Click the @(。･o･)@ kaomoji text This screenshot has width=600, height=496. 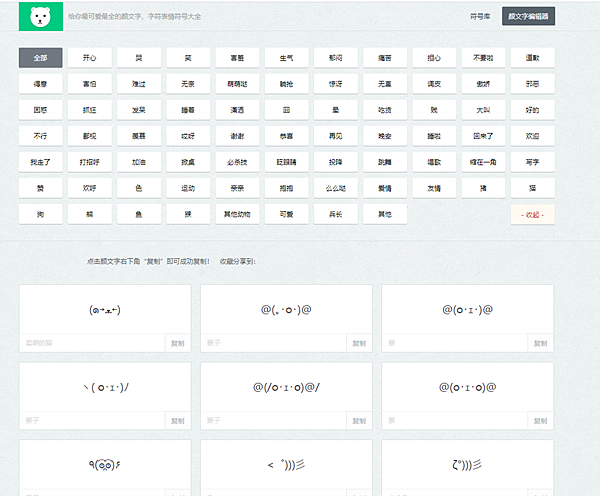tap(286, 310)
